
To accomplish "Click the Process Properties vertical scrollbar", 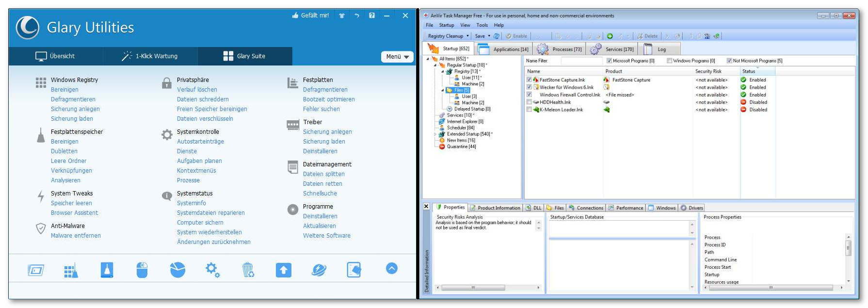I will 848,259.
